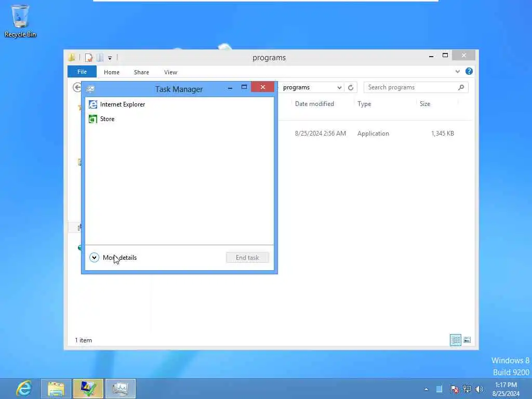The image size is (532, 399).
Task: Expand the ribbon with the chevron
Action: click(458, 71)
